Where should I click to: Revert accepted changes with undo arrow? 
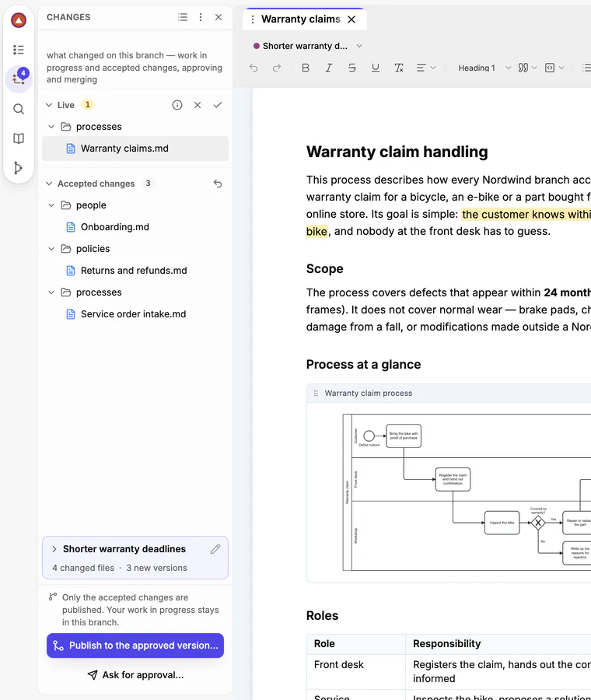click(x=218, y=184)
